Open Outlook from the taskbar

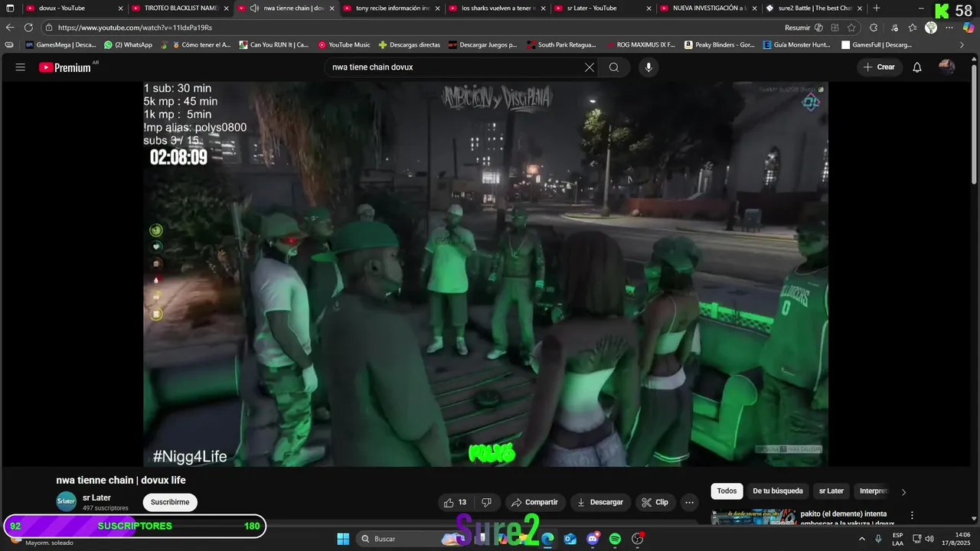[x=570, y=539]
